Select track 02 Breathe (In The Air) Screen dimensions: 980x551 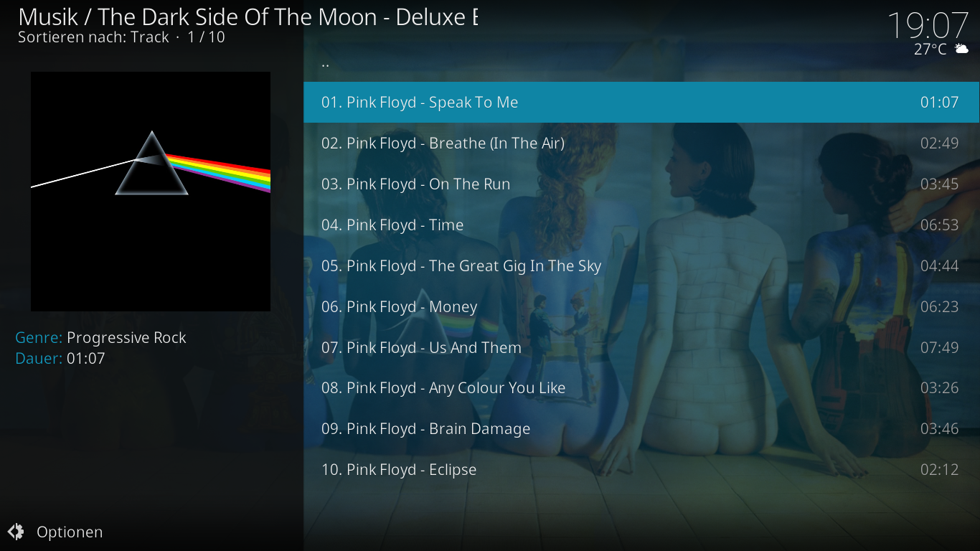pyautogui.click(x=641, y=143)
